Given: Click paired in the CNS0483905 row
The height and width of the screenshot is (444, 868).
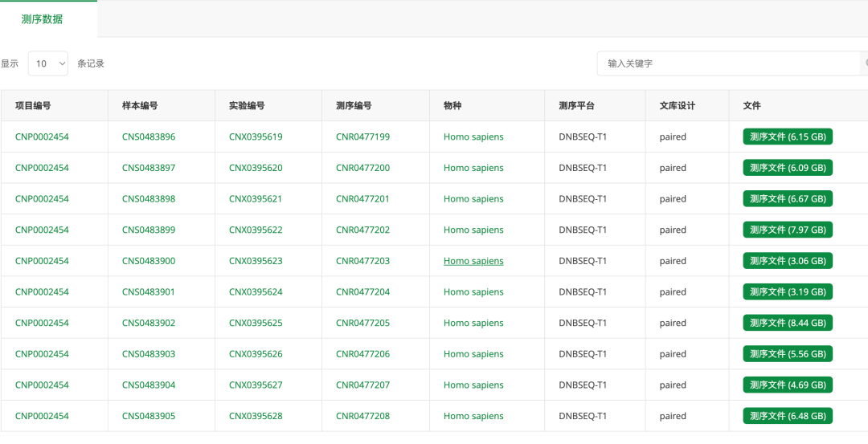Looking at the screenshot, I should (x=673, y=415).
